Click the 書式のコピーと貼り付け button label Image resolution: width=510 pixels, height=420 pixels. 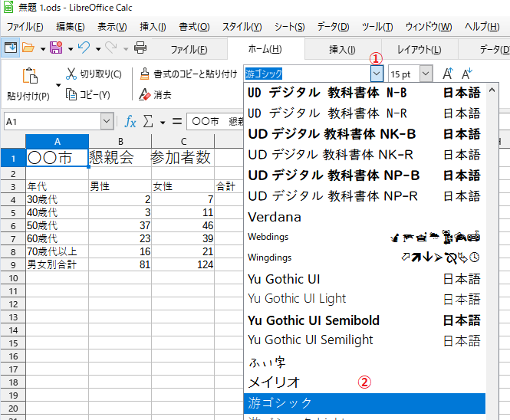(x=196, y=74)
